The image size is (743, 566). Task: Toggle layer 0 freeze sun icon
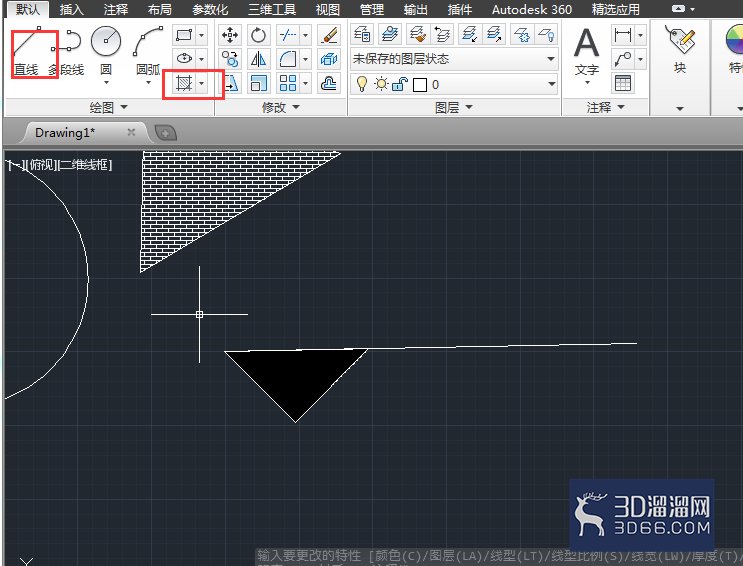(x=381, y=84)
